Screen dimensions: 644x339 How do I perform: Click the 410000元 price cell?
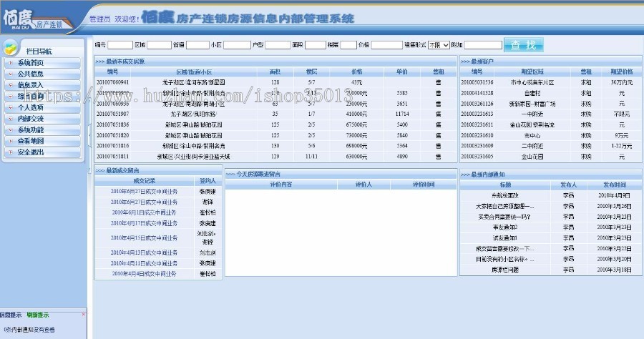coord(356,114)
